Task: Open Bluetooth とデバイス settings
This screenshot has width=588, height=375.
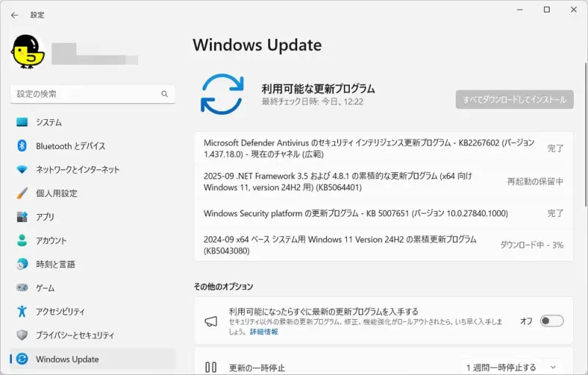Action: click(93, 146)
